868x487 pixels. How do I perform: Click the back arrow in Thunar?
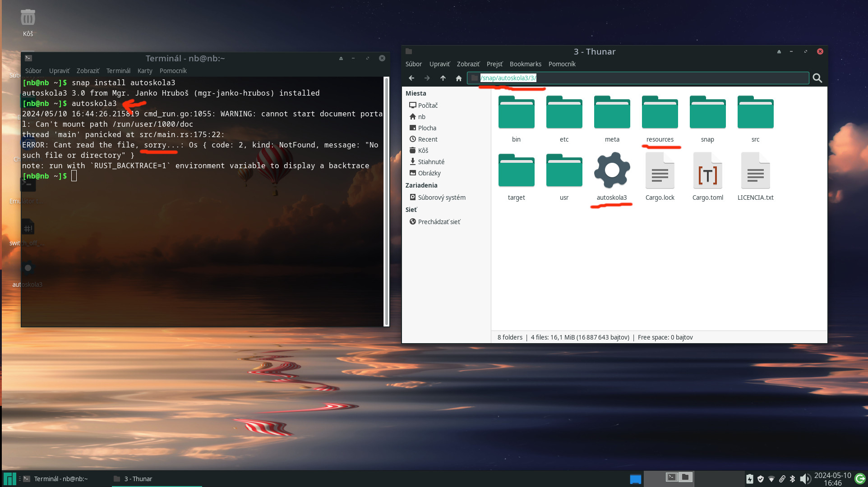pos(411,78)
